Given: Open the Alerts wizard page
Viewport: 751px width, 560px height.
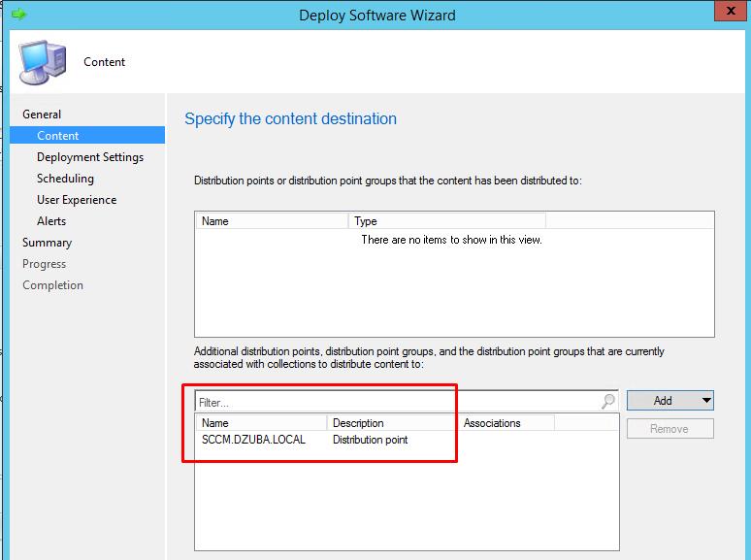Looking at the screenshot, I should pyautogui.click(x=51, y=221).
